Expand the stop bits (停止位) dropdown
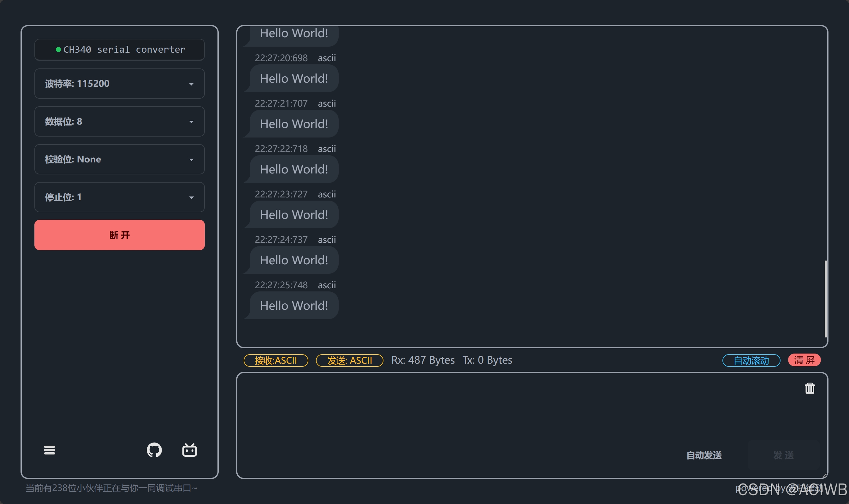This screenshot has width=849, height=504. pyautogui.click(x=119, y=197)
